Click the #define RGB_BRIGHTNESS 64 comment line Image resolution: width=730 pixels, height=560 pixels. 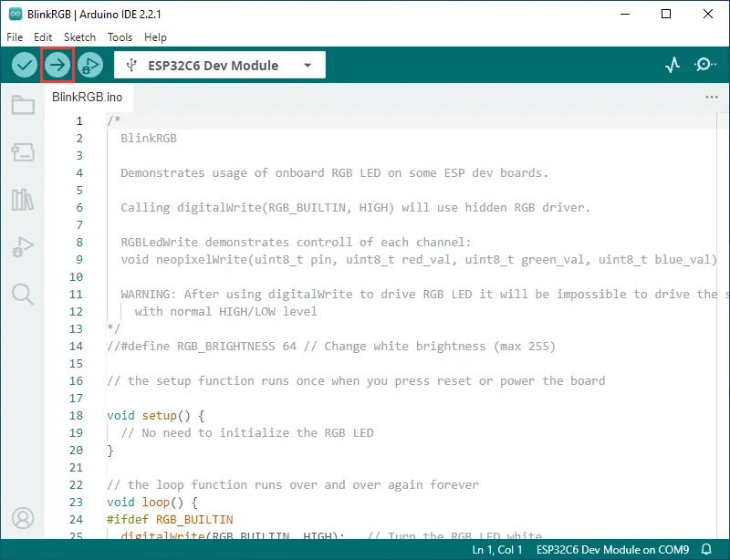point(331,346)
